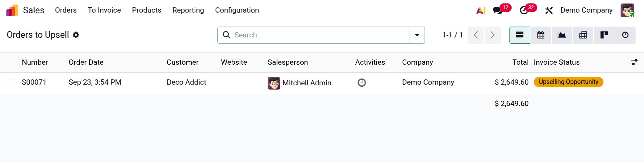The height and width of the screenshot is (163, 644).
Task: Open Orders to Upsell gear menu
Action: coord(76,35)
